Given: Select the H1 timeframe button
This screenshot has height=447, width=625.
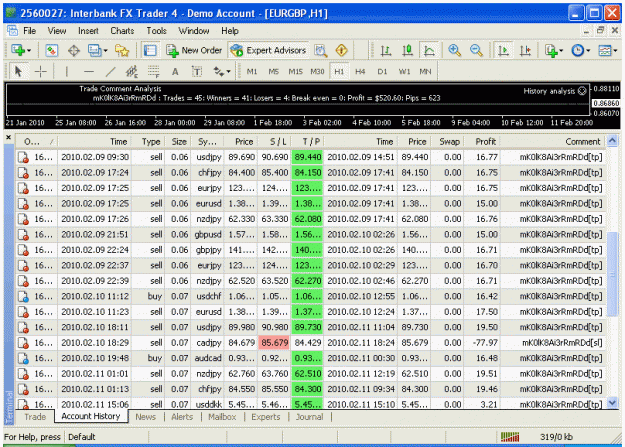Looking at the screenshot, I should 339,72.
